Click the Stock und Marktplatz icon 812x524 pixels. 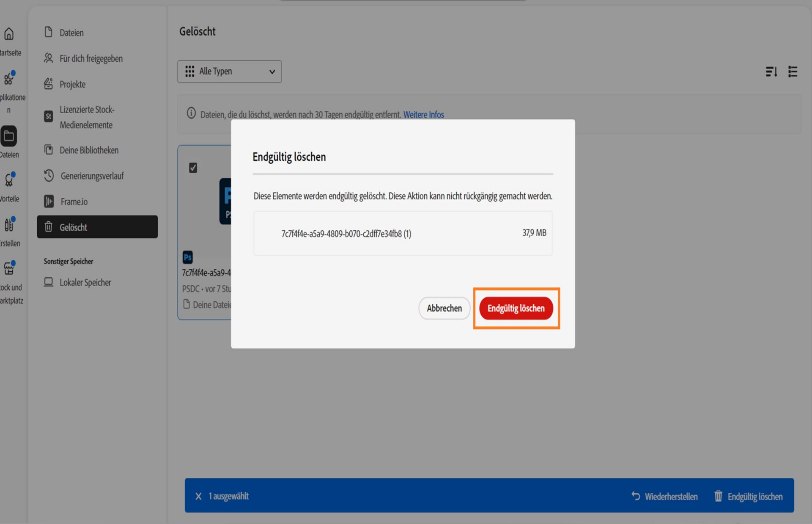[x=9, y=268]
